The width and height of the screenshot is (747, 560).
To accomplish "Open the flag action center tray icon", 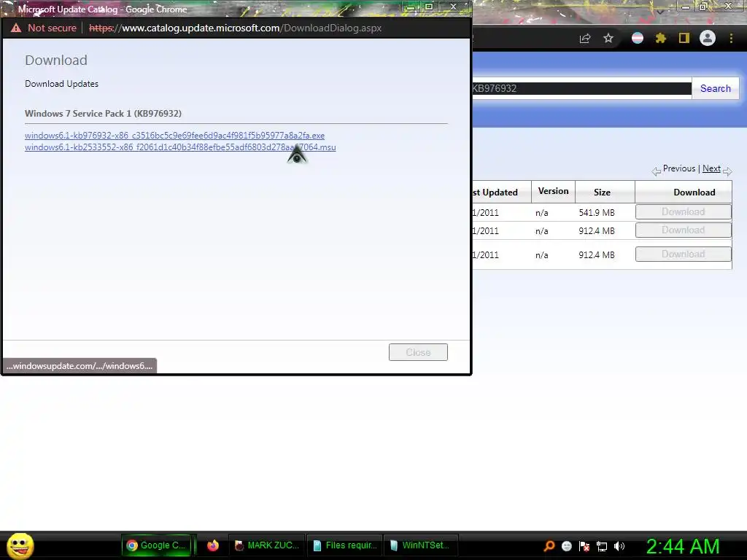I will 584,546.
